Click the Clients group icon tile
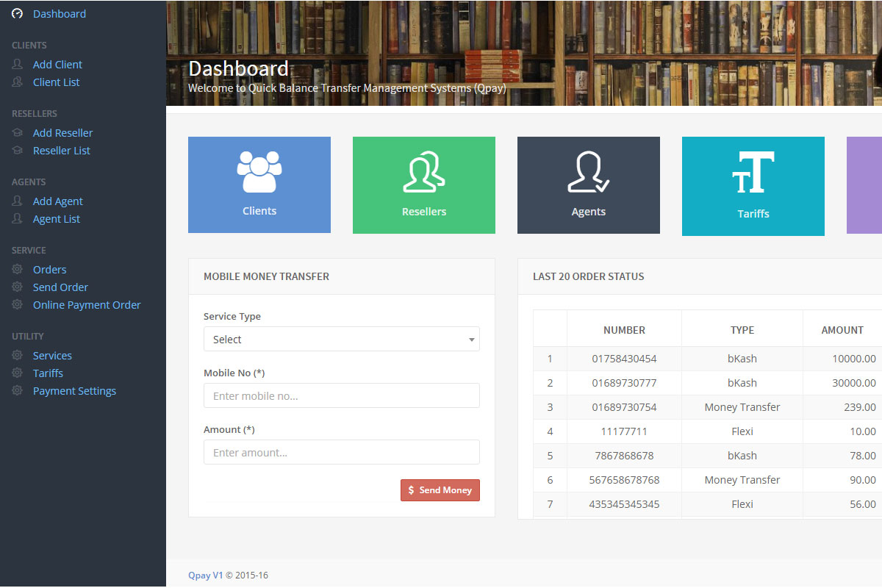 point(259,184)
